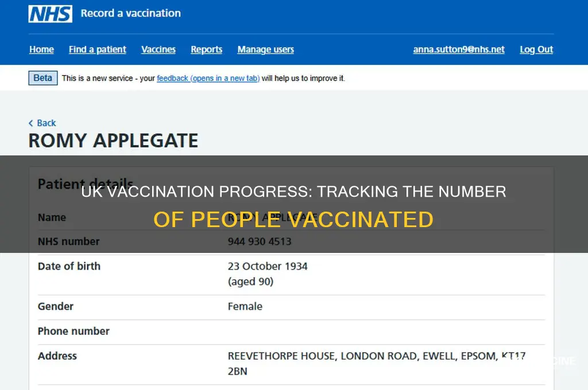Open the Home navigation link

tap(41, 49)
